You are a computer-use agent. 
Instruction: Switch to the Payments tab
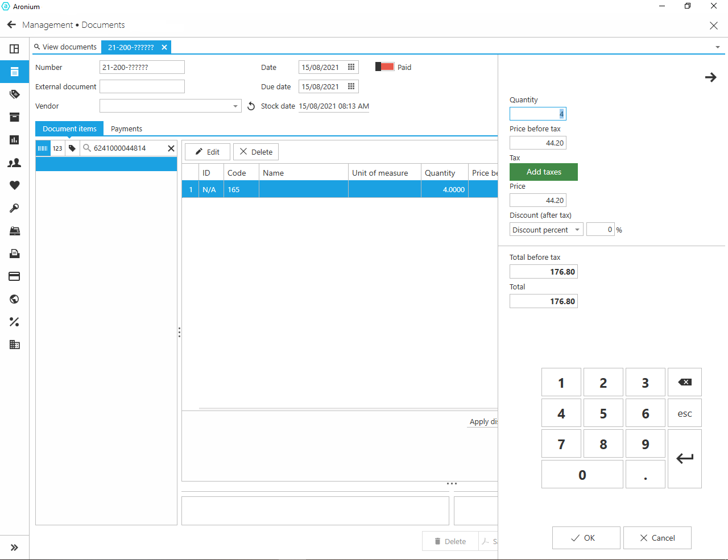(126, 129)
